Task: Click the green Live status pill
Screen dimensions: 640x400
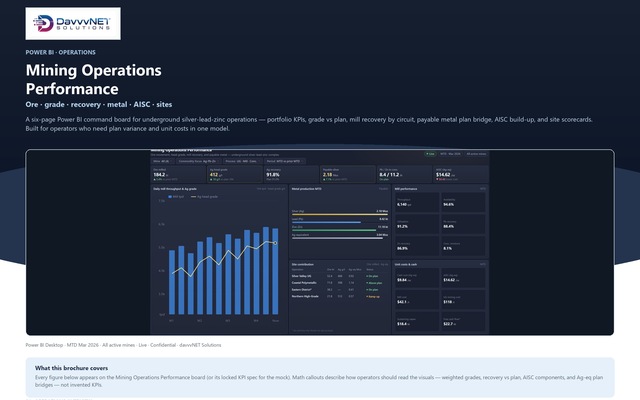Action: pyautogui.click(x=430, y=154)
